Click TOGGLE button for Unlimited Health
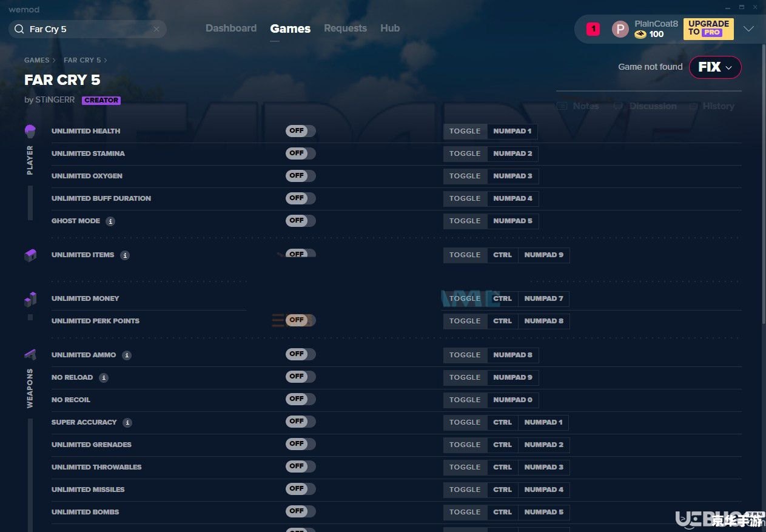 coord(465,132)
